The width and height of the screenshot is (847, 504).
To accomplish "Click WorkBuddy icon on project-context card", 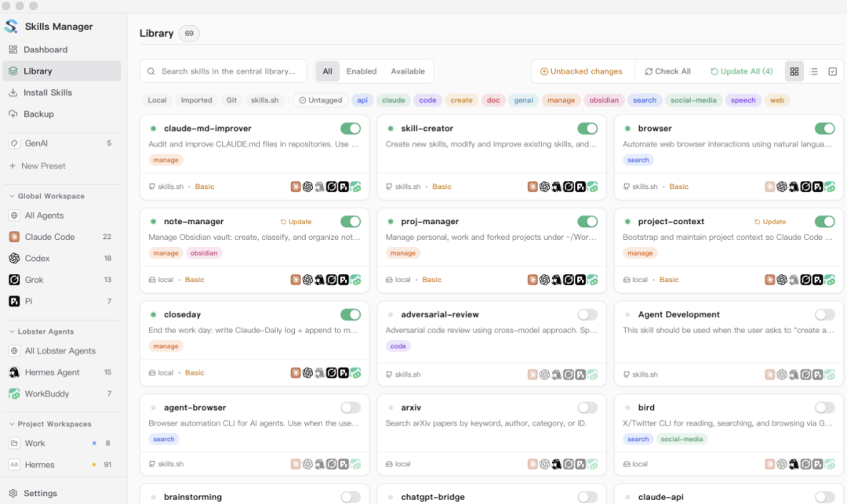I will (x=830, y=280).
